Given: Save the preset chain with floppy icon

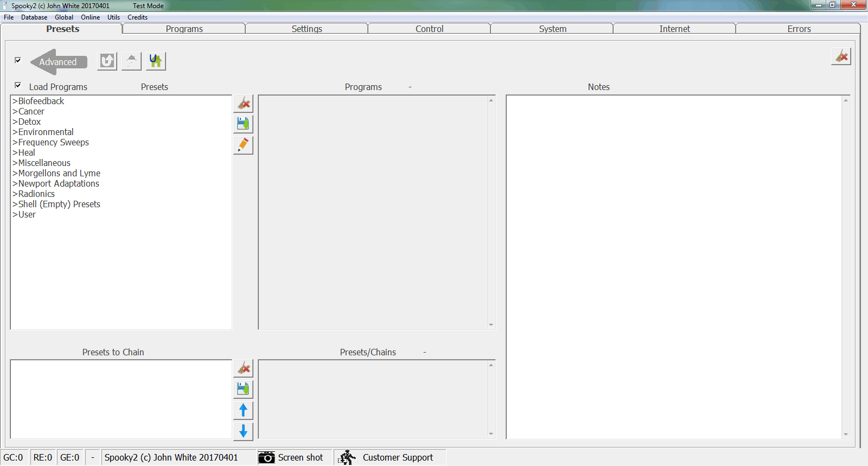Looking at the screenshot, I should pyautogui.click(x=244, y=389).
